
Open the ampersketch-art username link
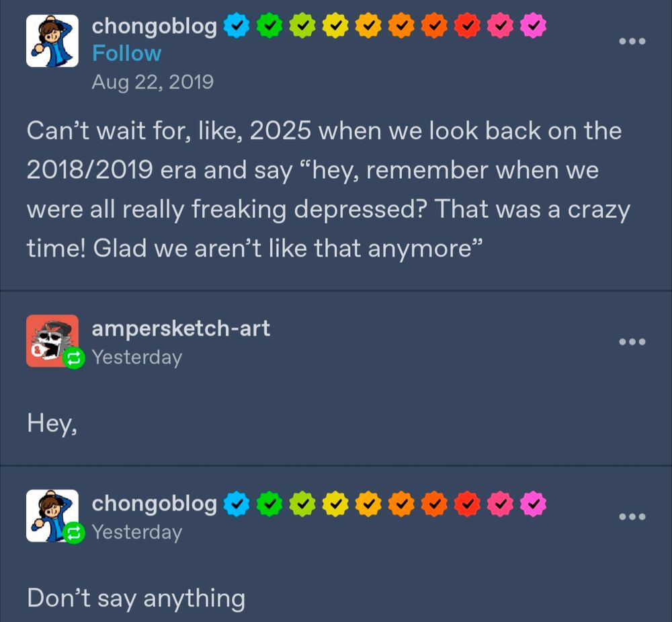pyautogui.click(x=181, y=329)
